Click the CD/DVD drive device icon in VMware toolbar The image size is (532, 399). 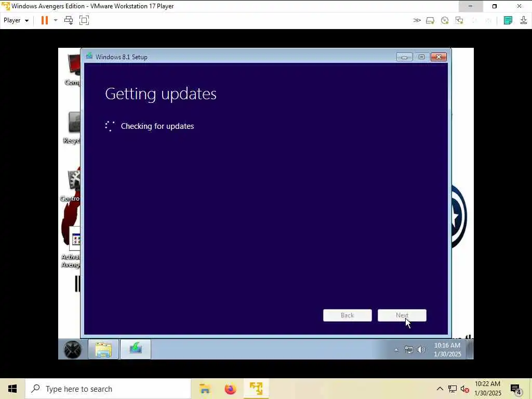pos(445,20)
